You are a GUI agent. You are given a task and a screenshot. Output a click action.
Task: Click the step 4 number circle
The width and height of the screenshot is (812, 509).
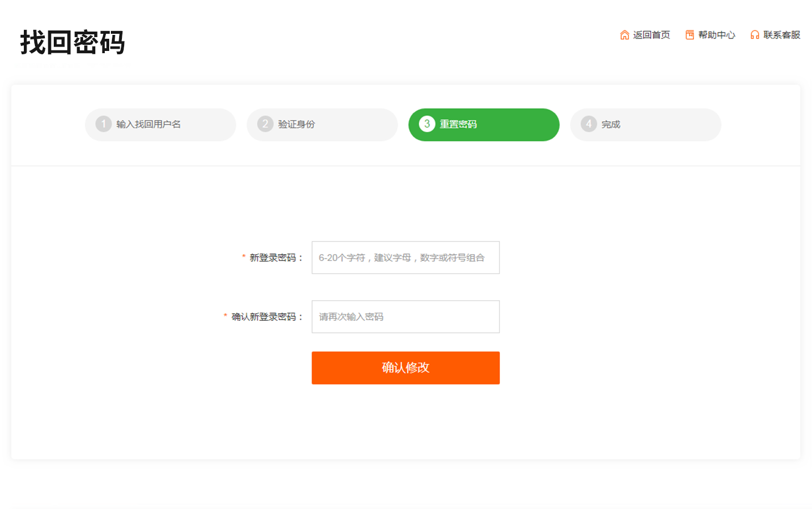pyautogui.click(x=589, y=124)
